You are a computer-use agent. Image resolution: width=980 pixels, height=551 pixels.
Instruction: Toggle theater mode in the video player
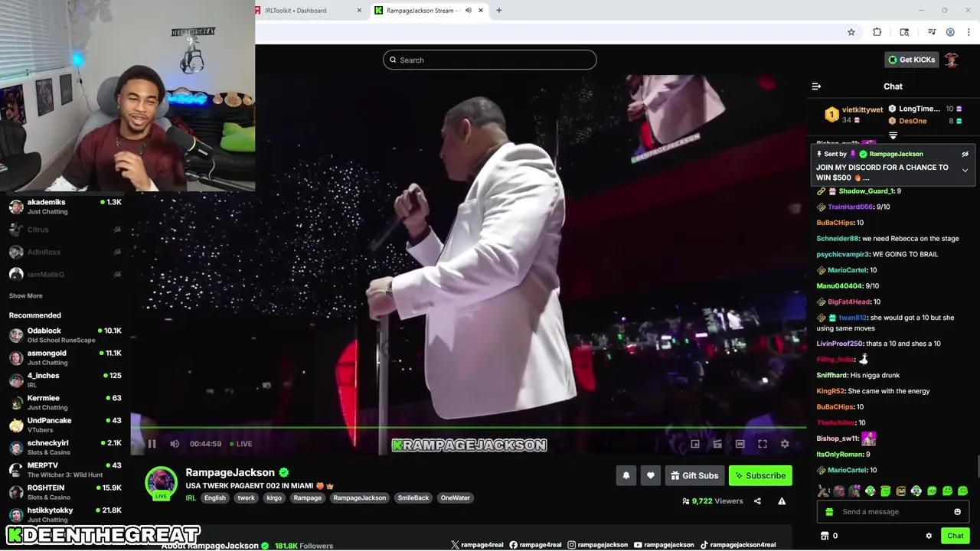tap(740, 444)
